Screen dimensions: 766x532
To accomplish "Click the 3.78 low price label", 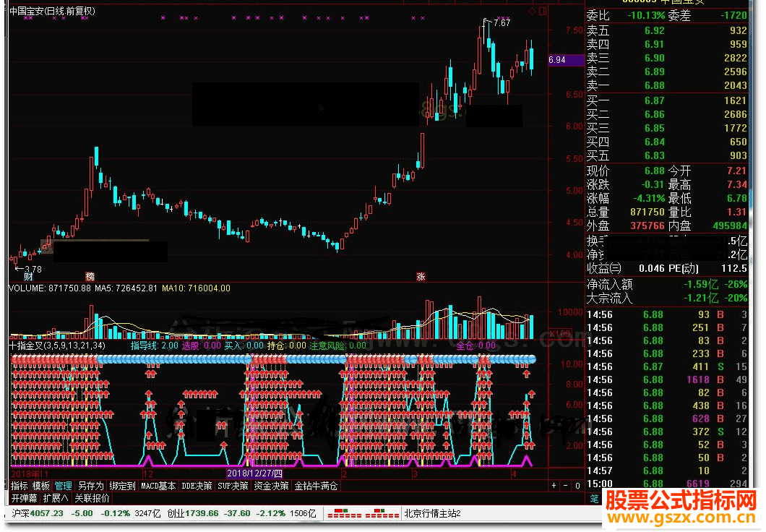I will point(33,269).
